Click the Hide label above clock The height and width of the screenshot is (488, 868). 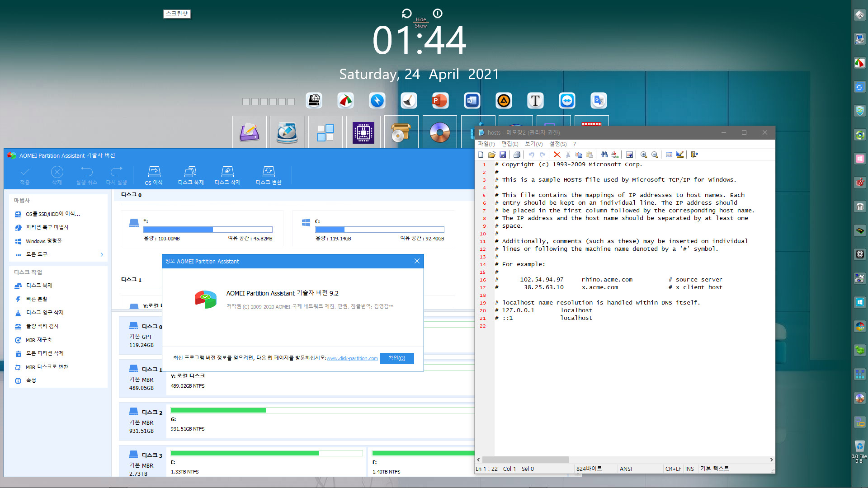click(421, 19)
